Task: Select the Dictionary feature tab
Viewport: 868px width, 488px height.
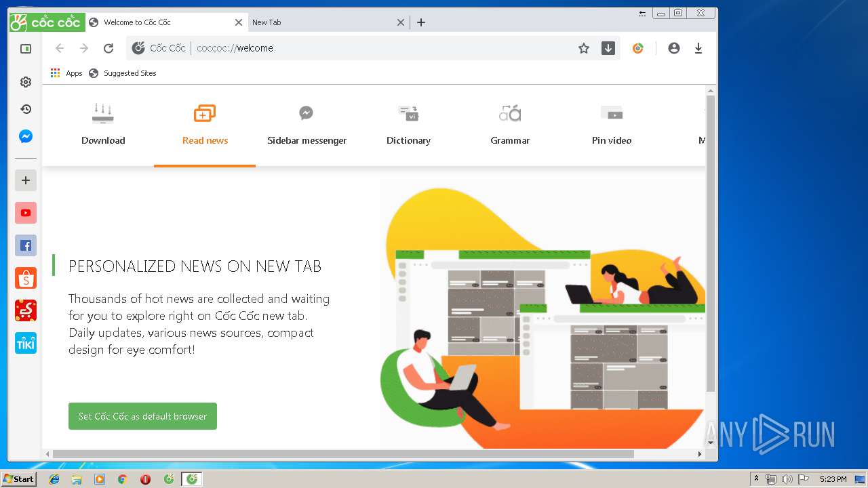Action: point(408,125)
